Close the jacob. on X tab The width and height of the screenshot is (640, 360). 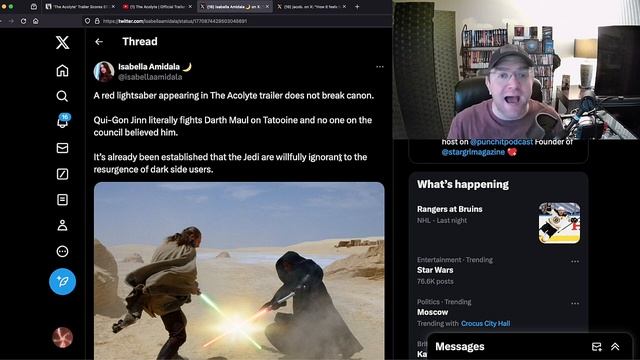click(x=344, y=7)
